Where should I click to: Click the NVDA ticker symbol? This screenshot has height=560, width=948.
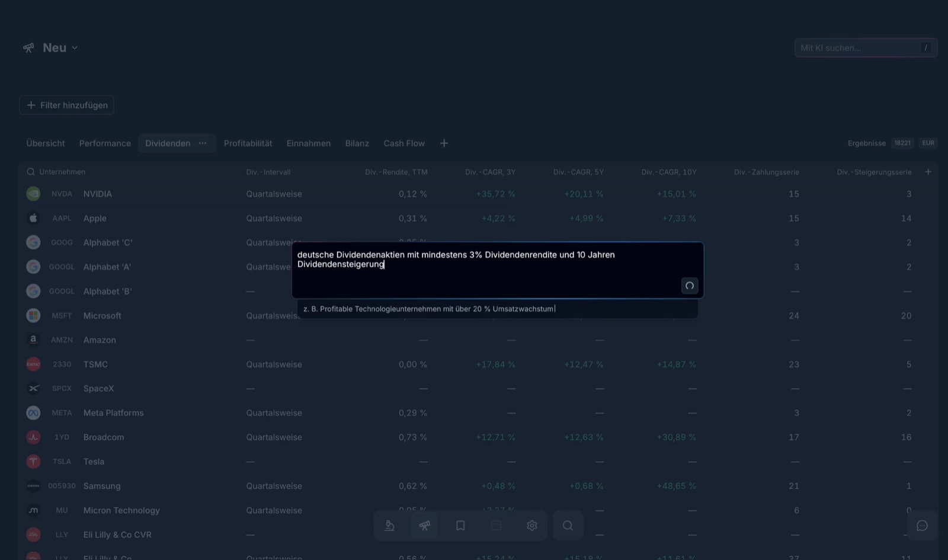(62, 194)
